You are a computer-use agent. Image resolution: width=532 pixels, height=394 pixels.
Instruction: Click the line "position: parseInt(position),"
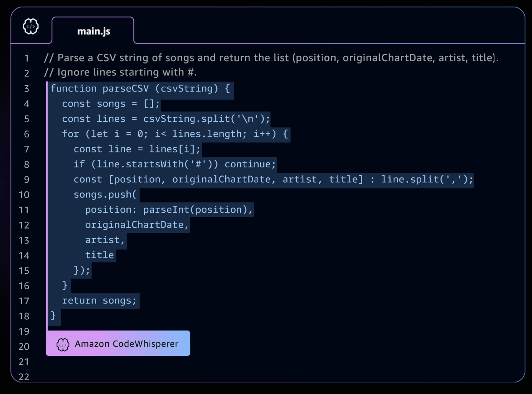pyautogui.click(x=169, y=210)
